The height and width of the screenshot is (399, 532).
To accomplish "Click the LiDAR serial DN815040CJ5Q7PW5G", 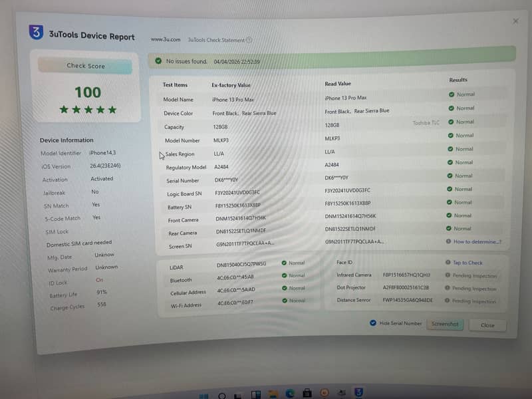I will click(x=241, y=264).
